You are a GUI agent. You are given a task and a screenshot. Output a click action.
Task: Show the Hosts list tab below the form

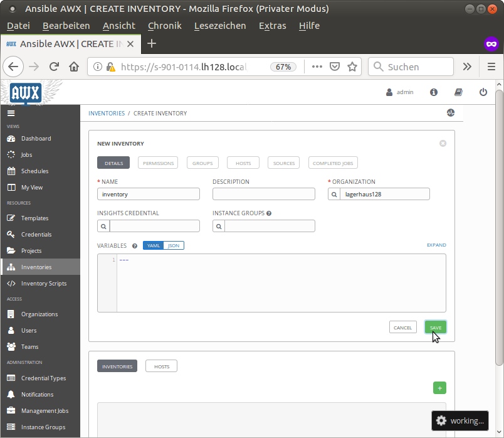[x=161, y=366]
